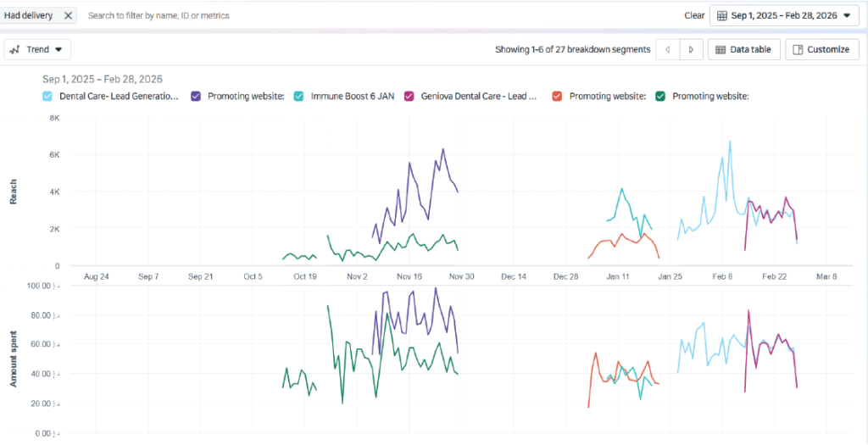The width and height of the screenshot is (868, 445).
Task: Click the Trend chart line icon
Action: (14, 50)
